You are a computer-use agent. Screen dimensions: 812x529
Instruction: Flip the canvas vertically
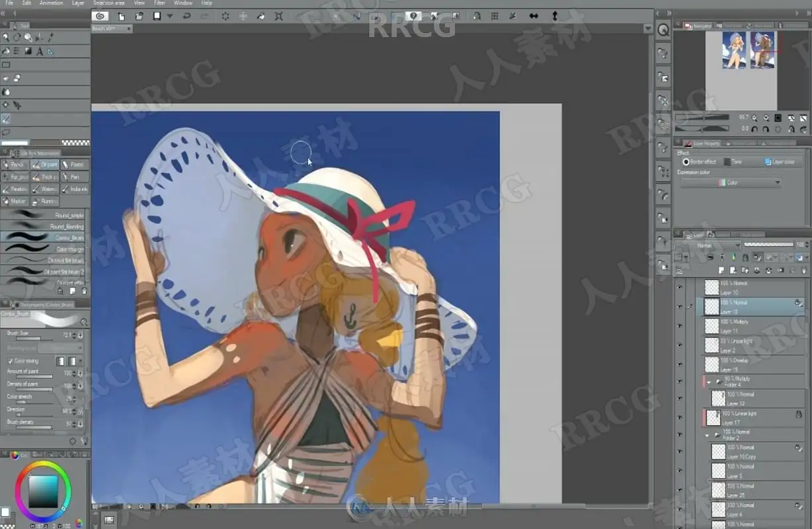click(554, 16)
